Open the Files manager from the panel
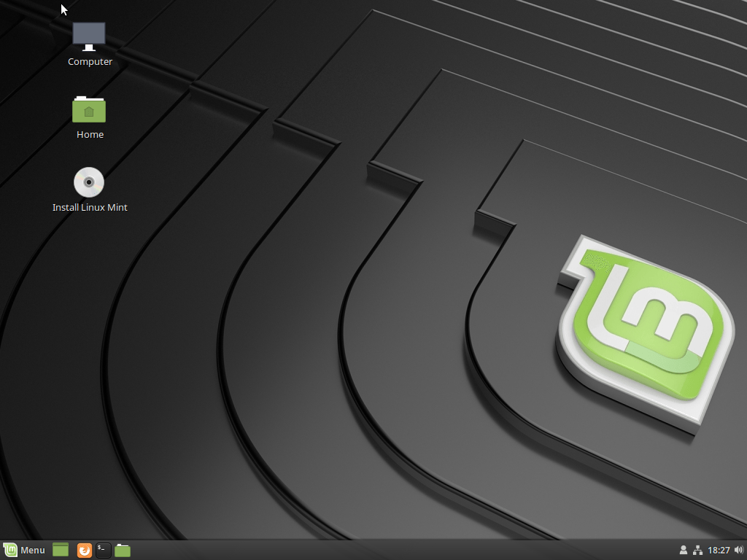 pos(123,550)
